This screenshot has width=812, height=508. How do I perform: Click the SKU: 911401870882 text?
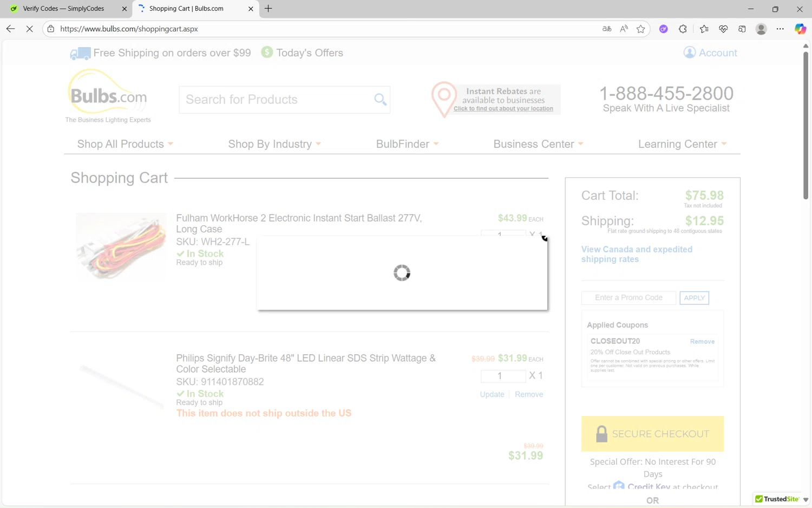coord(220,382)
